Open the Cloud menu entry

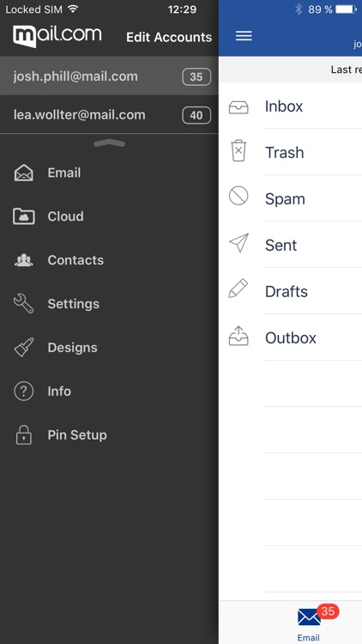pos(109,216)
